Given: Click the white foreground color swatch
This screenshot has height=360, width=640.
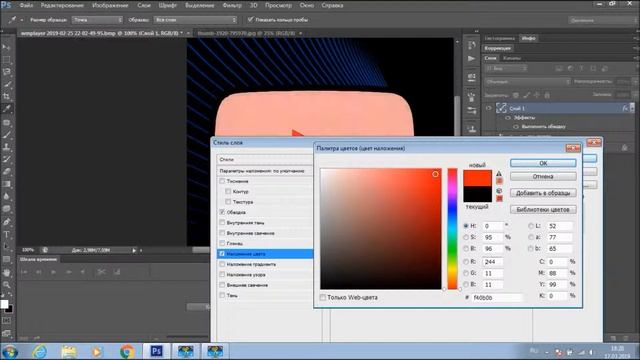Looking at the screenshot, I should [4, 304].
